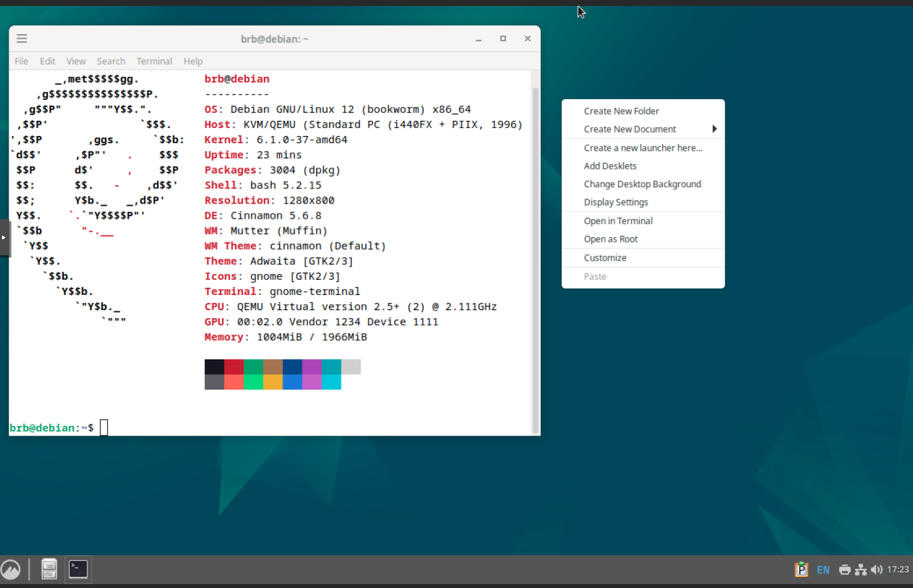The height and width of the screenshot is (588, 913).
Task: Click the EN keyboard layout indicator
Action: click(x=823, y=570)
